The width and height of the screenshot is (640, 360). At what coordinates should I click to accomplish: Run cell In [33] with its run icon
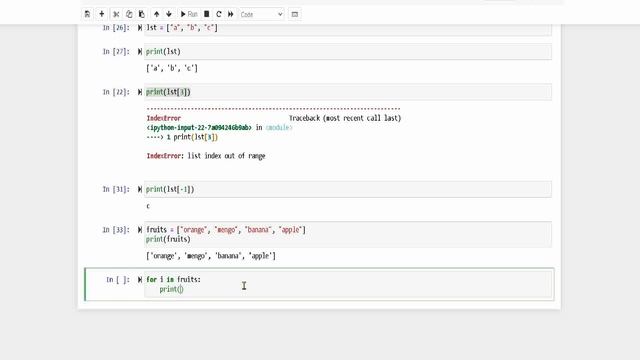[140, 230]
